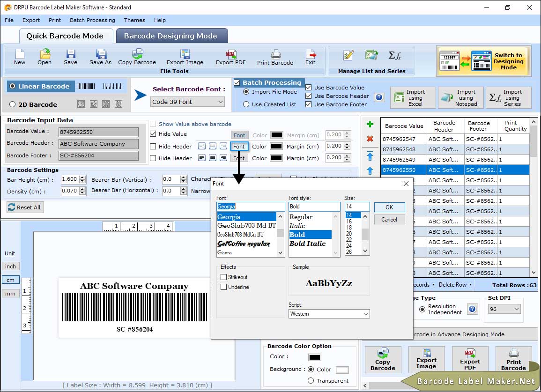
Task: Click Import using Notepad
Action: [x=461, y=98]
